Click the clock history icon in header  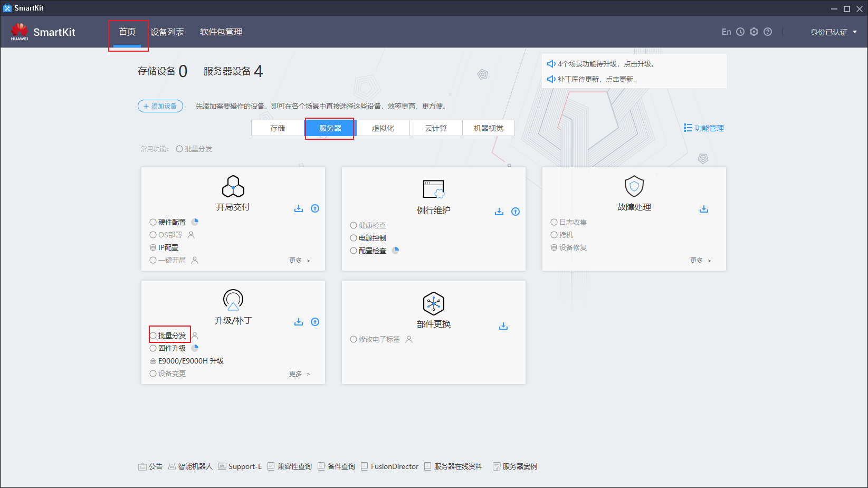click(740, 32)
